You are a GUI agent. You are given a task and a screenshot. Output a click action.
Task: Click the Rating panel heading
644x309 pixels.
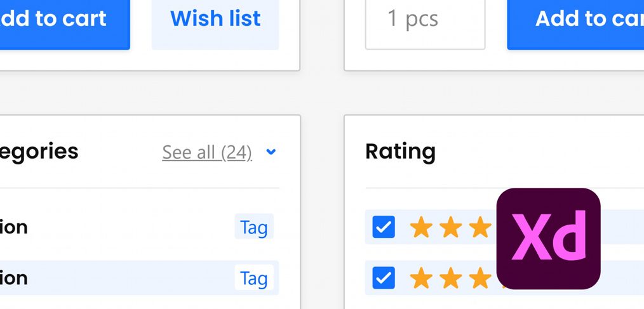(401, 152)
